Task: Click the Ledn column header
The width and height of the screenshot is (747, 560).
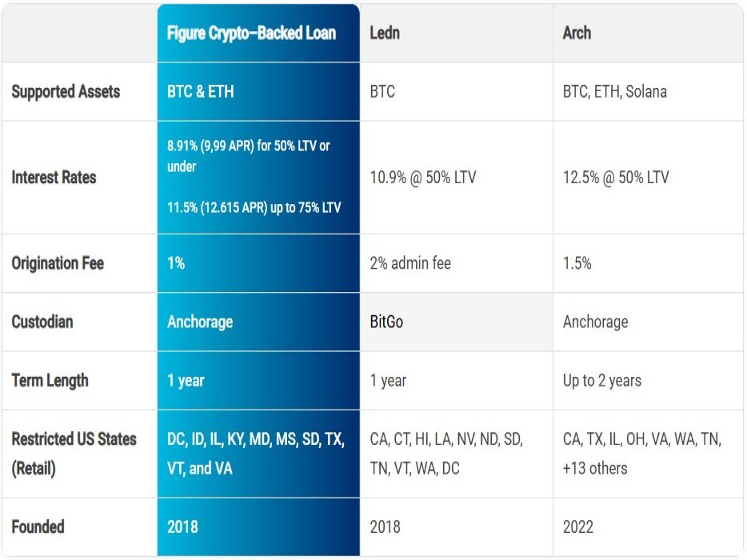Action: (385, 33)
